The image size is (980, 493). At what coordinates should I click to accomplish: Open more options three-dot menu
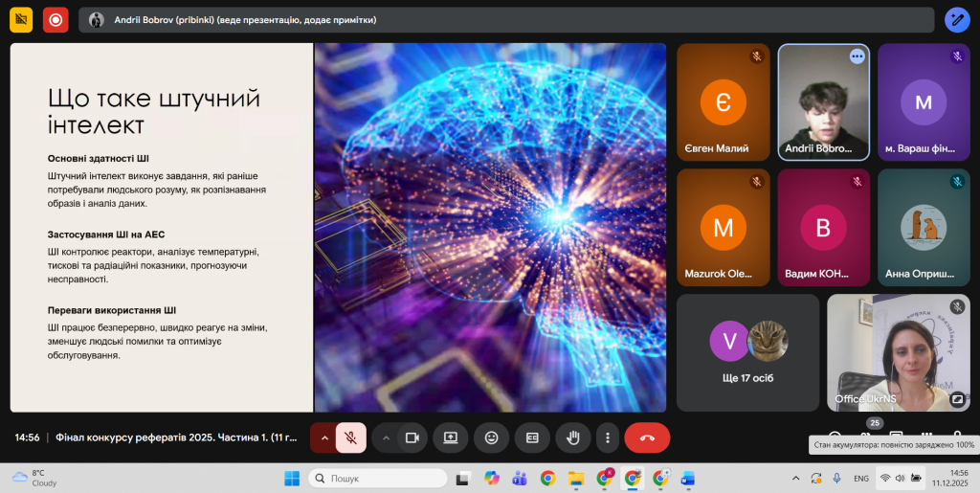point(608,437)
